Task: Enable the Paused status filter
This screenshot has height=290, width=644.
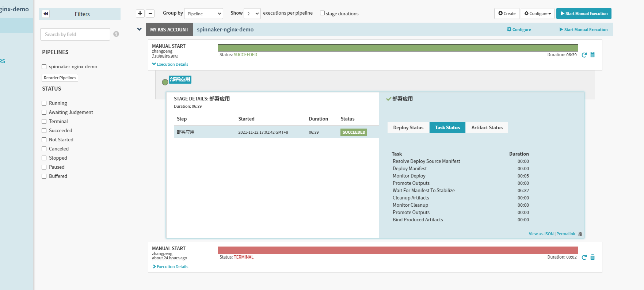Action: (44, 167)
